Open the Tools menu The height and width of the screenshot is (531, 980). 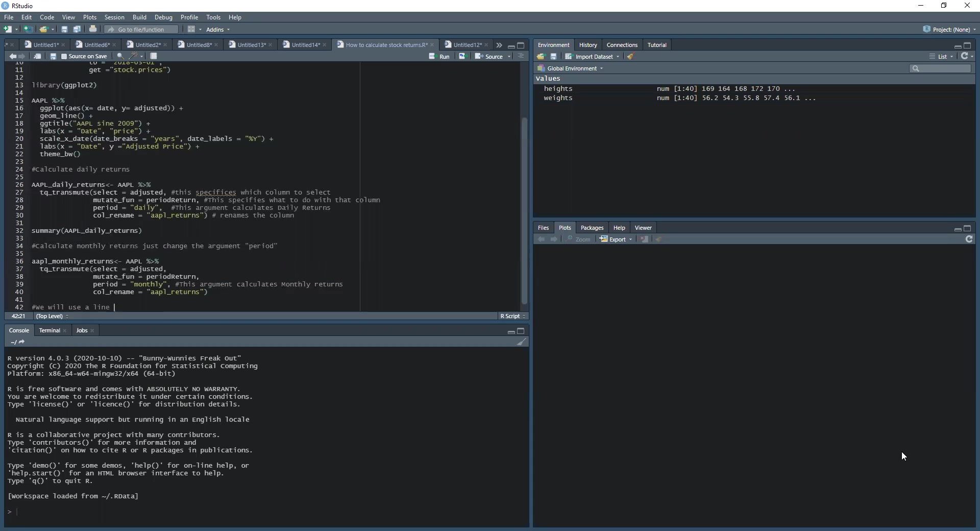point(213,17)
